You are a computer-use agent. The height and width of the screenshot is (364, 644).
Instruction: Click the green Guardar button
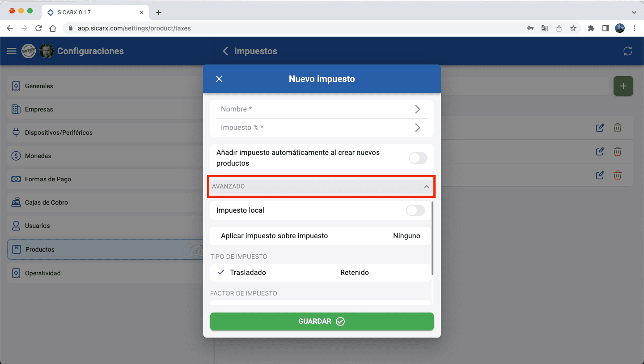[x=322, y=321]
